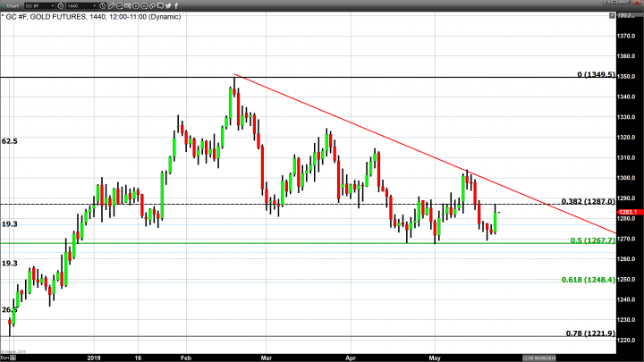Click the symbol lookup icon beside GC #F
This screenshot has height=362, width=644.
click(x=60, y=5)
